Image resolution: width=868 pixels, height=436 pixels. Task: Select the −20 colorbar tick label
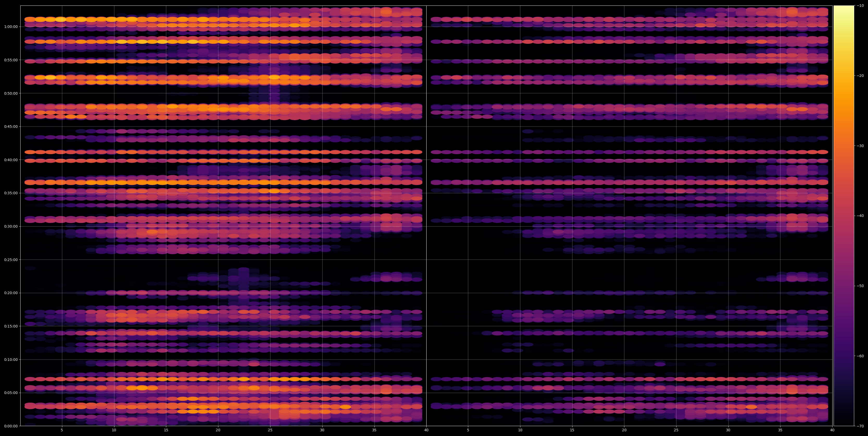[860, 76]
